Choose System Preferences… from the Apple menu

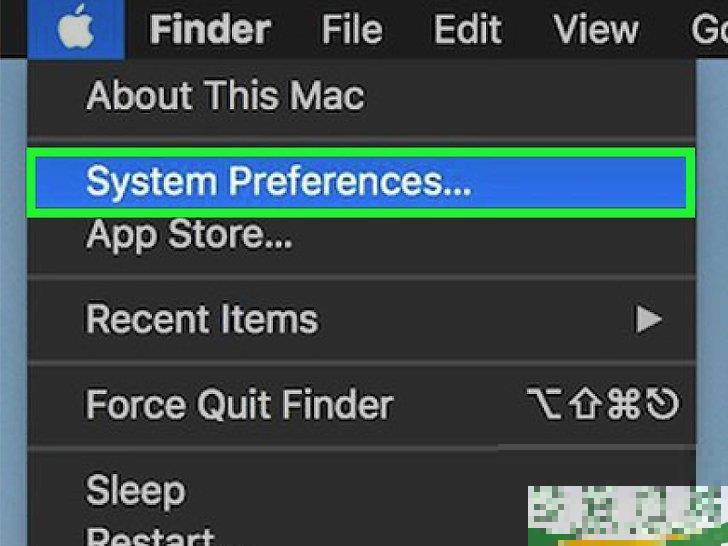tap(279, 182)
